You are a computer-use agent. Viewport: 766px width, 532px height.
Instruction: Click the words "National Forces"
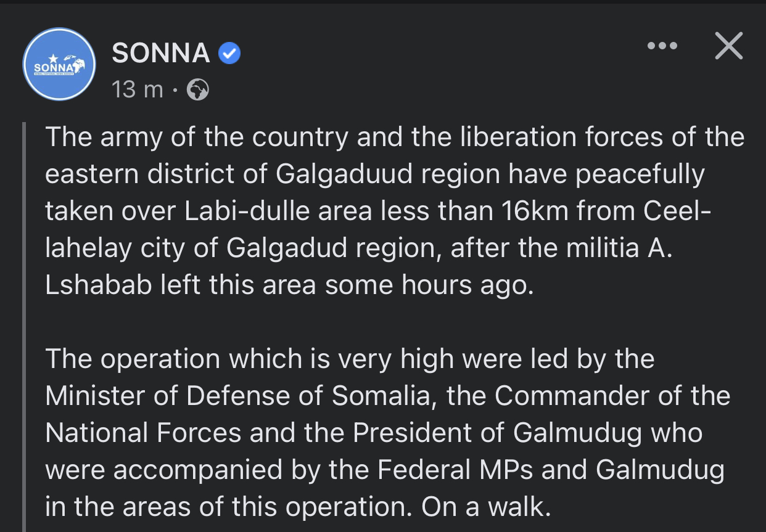tap(143, 433)
